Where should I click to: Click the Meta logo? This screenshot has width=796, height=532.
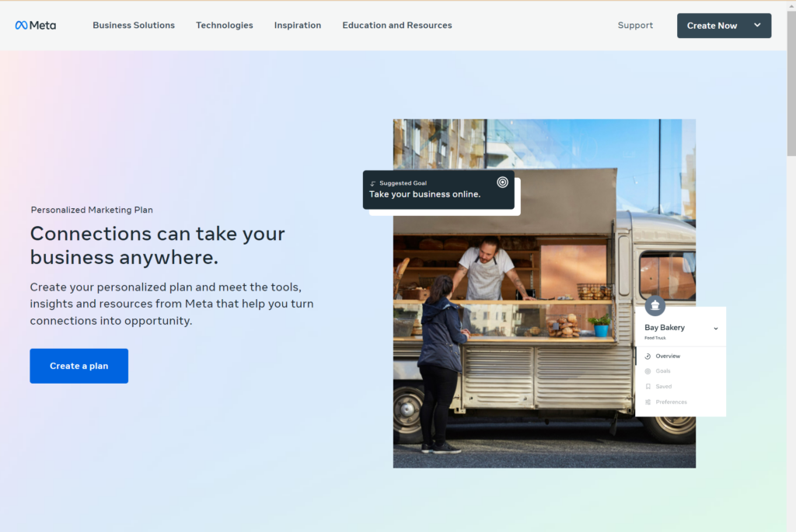coord(35,25)
